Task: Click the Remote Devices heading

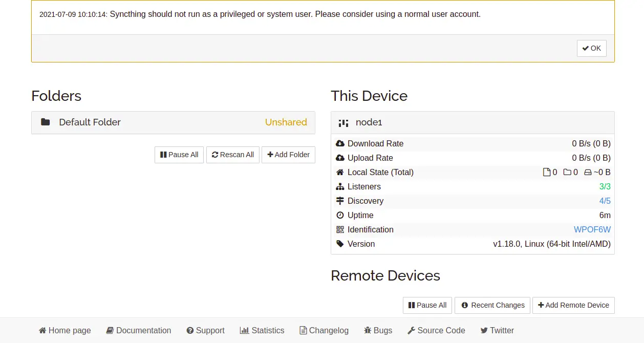Action: pyautogui.click(x=385, y=276)
